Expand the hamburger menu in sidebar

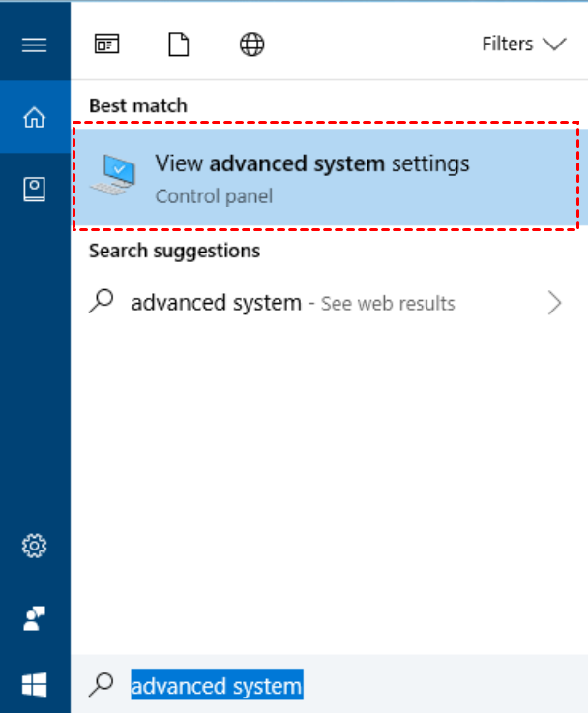point(35,45)
